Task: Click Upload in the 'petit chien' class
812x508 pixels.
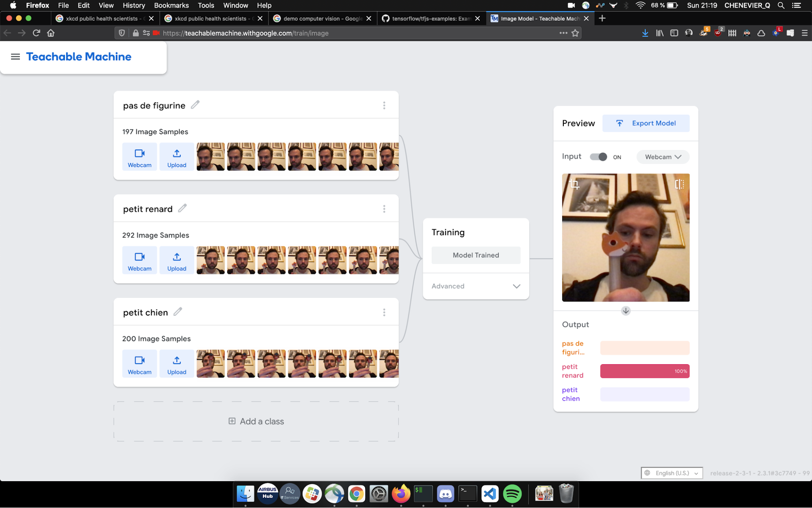Action: 177,364
